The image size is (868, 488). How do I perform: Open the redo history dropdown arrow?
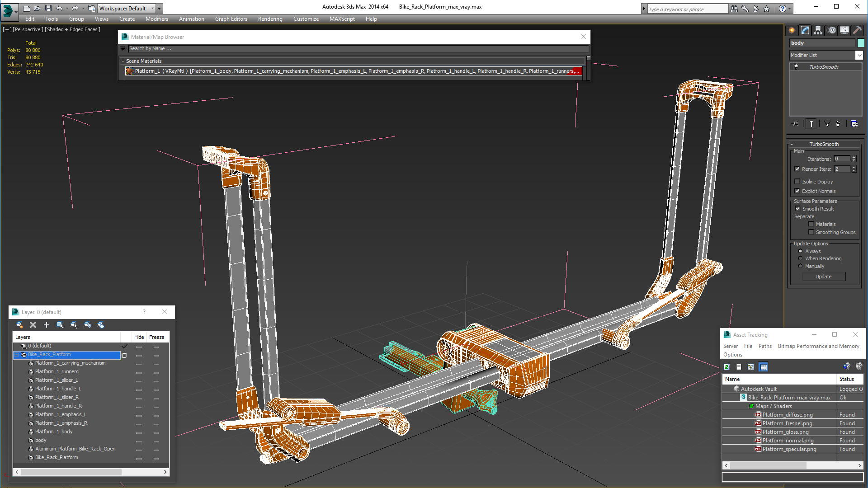coord(83,9)
